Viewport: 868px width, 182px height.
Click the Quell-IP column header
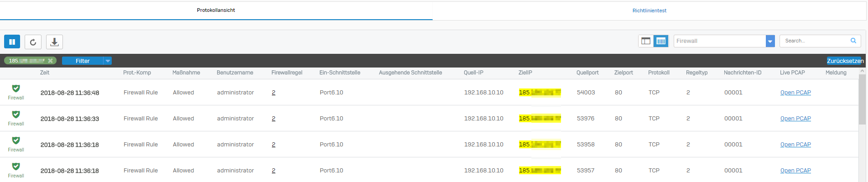(473, 73)
